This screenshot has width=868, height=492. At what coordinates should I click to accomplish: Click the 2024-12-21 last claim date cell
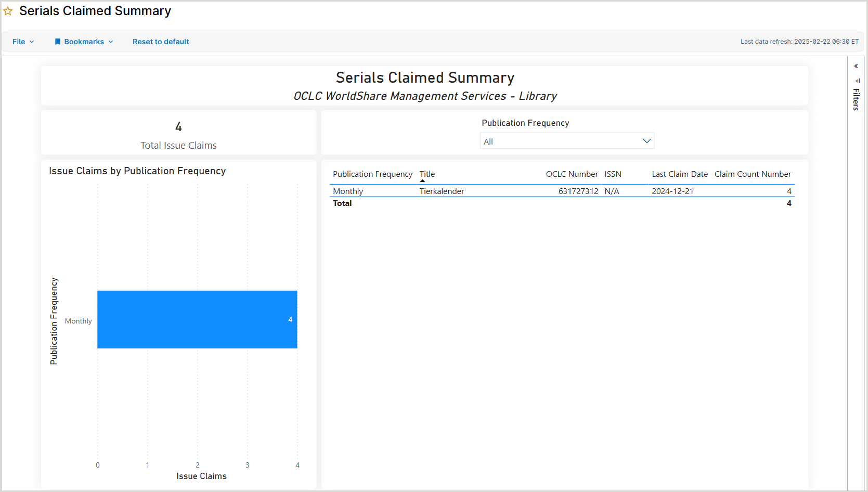coord(672,191)
